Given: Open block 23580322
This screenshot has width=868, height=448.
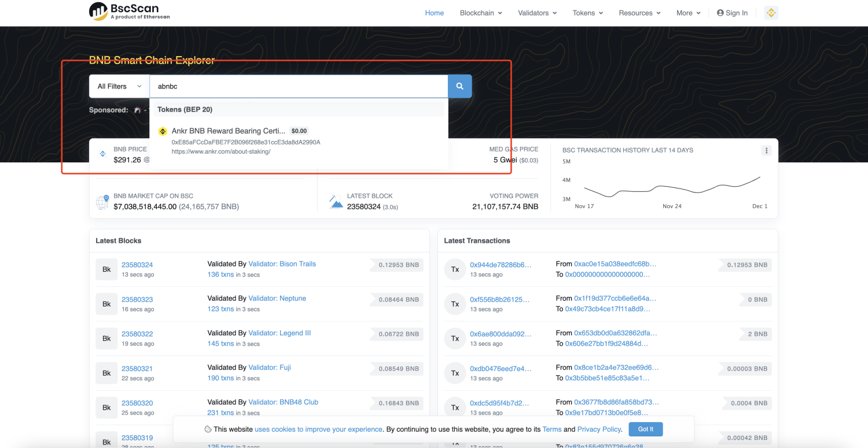Looking at the screenshot, I should coord(137,334).
